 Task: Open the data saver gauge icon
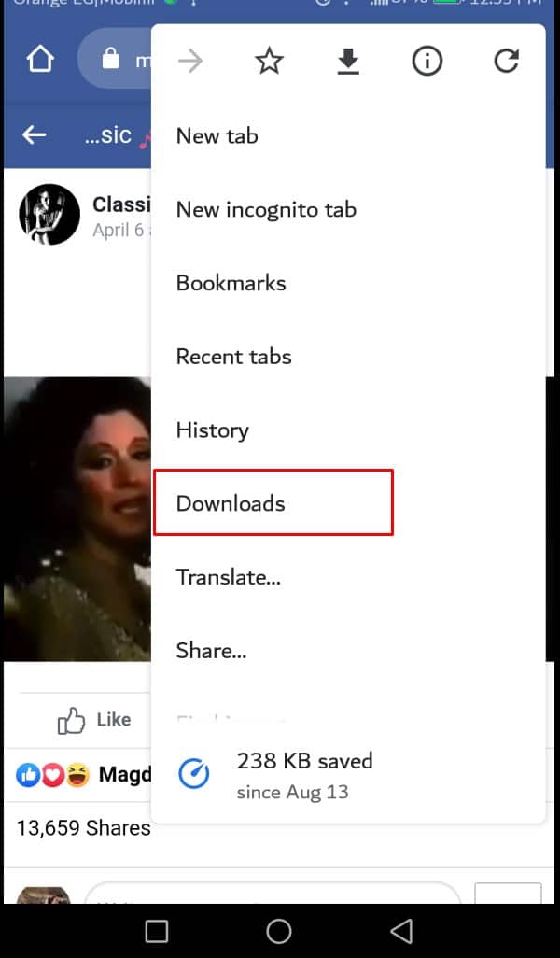[x=194, y=774]
